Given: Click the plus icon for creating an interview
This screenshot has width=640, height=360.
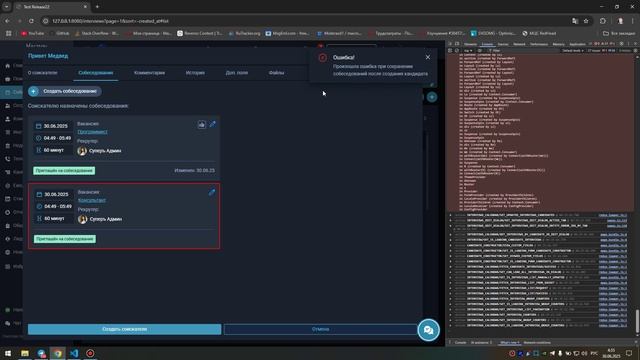Looking at the screenshot, I should (33, 91).
